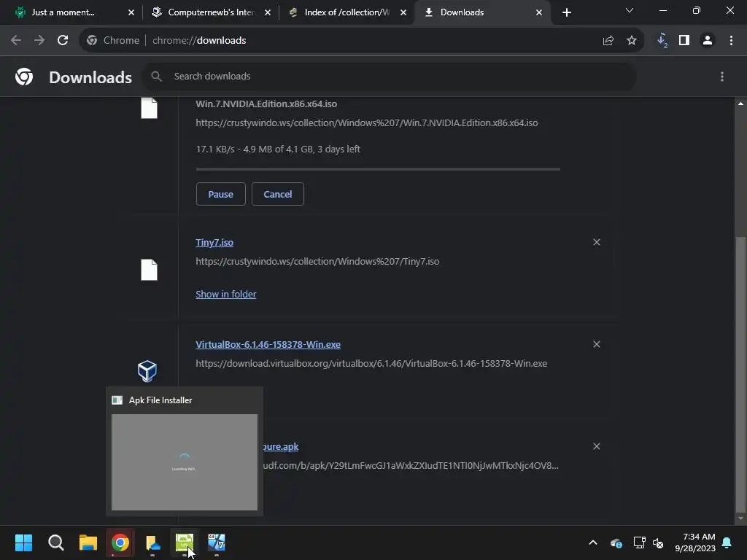Viewport: 747px width, 560px height.
Task: Click the VirtualBox download source URL text
Action: (x=371, y=363)
